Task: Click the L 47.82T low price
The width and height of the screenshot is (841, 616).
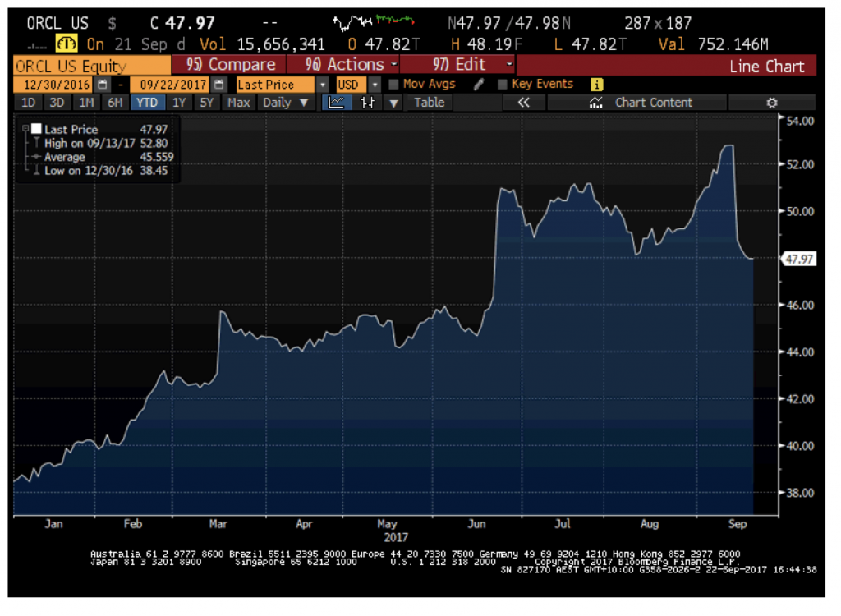Action: click(590, 44)
